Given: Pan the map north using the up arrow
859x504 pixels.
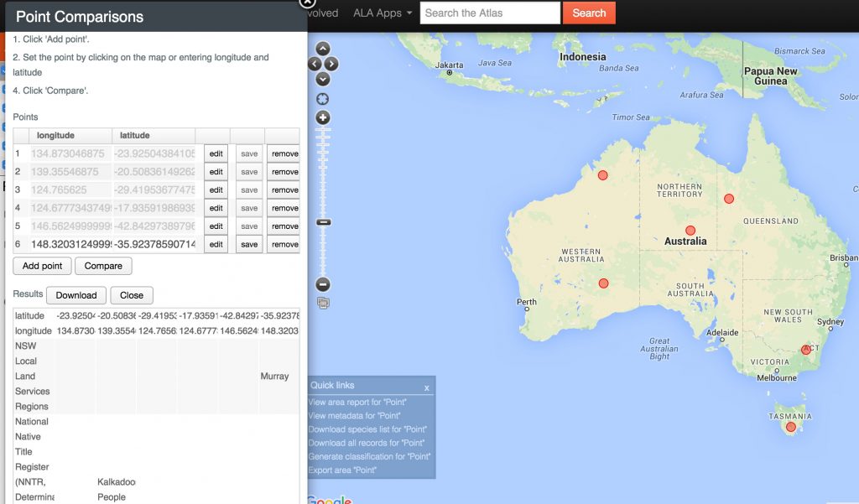Looking at the screenshot, I should 322,48.
